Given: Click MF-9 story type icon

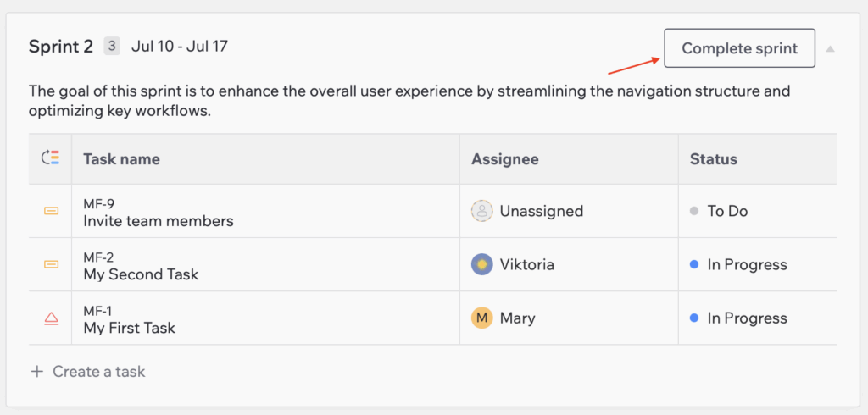Looking at the screenshot, I should 51,211.
